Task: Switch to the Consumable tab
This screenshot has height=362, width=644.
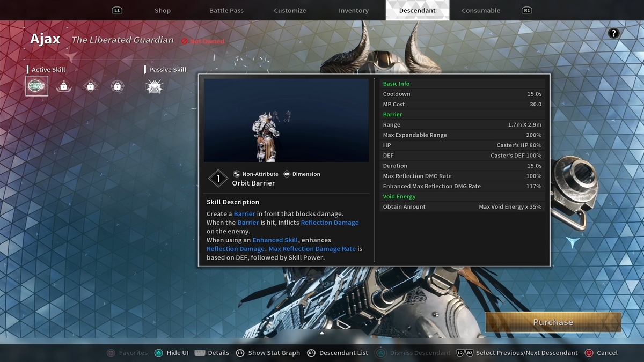Action: pos(481,10)
